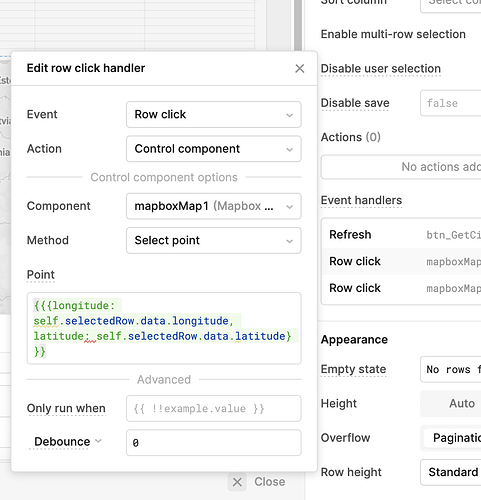Click the Actions (0) heading
Viewport: 481px width, 500px height.
tap(351, 137)
